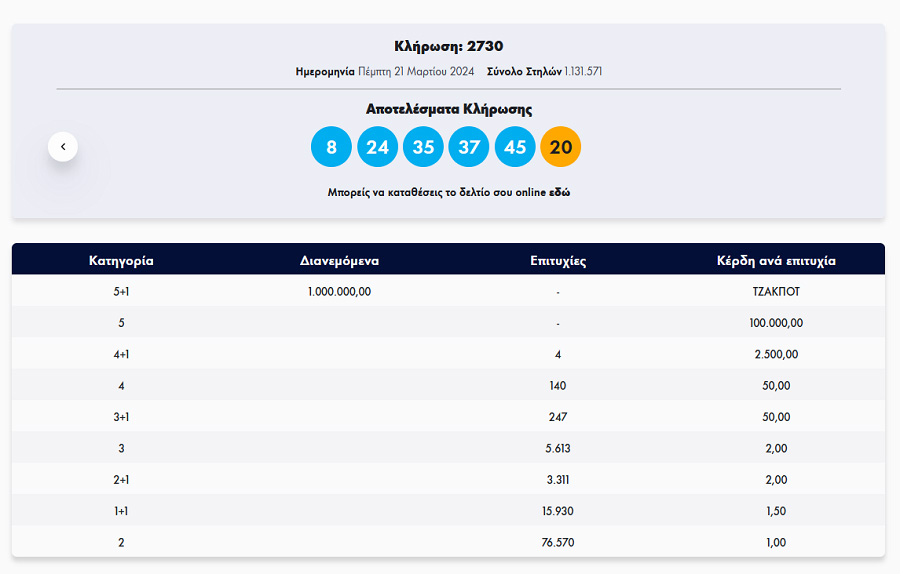Select the blue ball numbered 35
900x574 pixels.
[x=423, y=147]
